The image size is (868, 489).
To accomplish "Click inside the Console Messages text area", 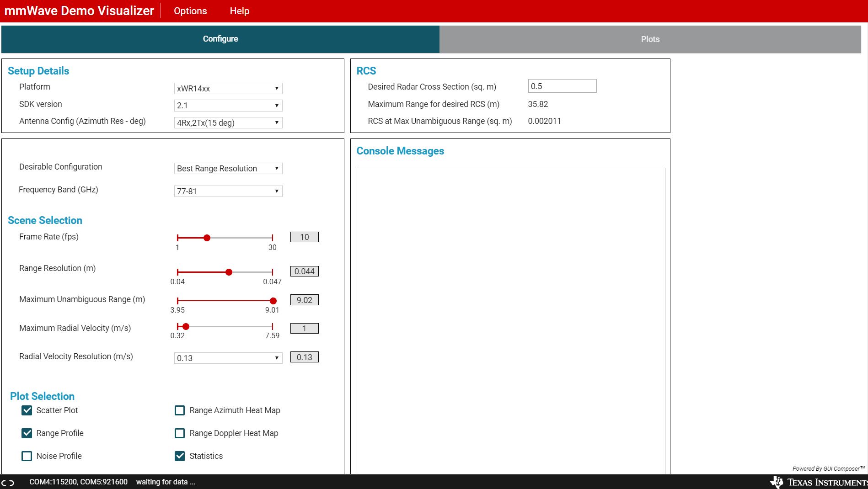I will [511, 321].
